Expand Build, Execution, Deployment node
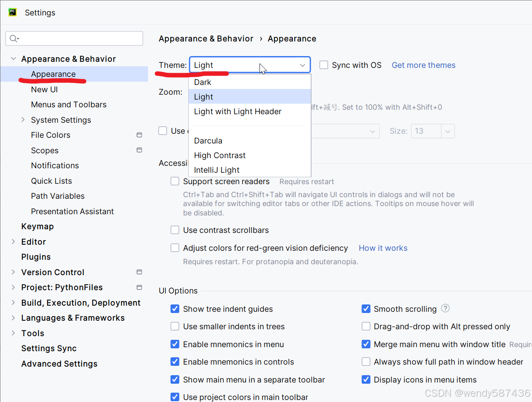The image size is (532, 402). [x=13, y=302]
